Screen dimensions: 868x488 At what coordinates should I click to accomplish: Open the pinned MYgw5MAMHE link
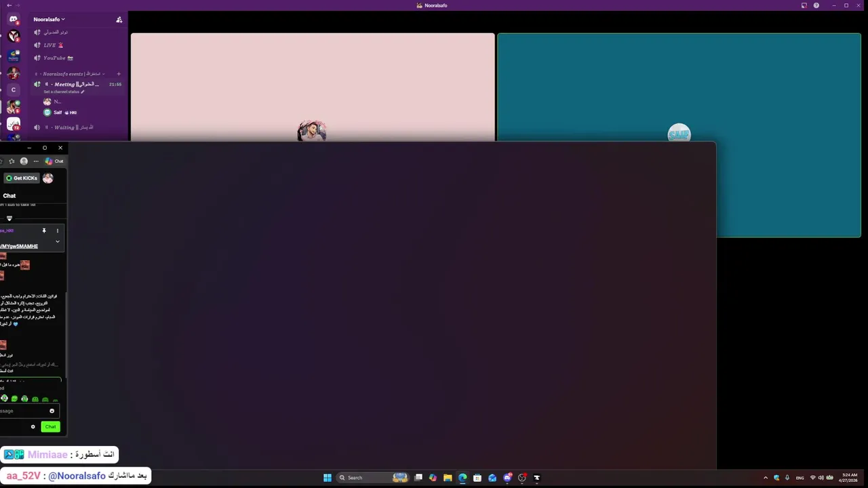tap(19, 246)
